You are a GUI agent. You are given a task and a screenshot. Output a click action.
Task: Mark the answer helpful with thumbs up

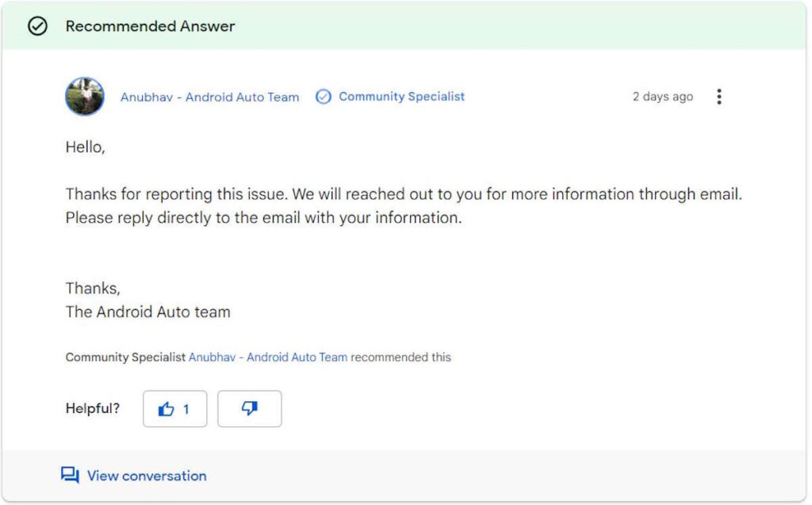175,408
